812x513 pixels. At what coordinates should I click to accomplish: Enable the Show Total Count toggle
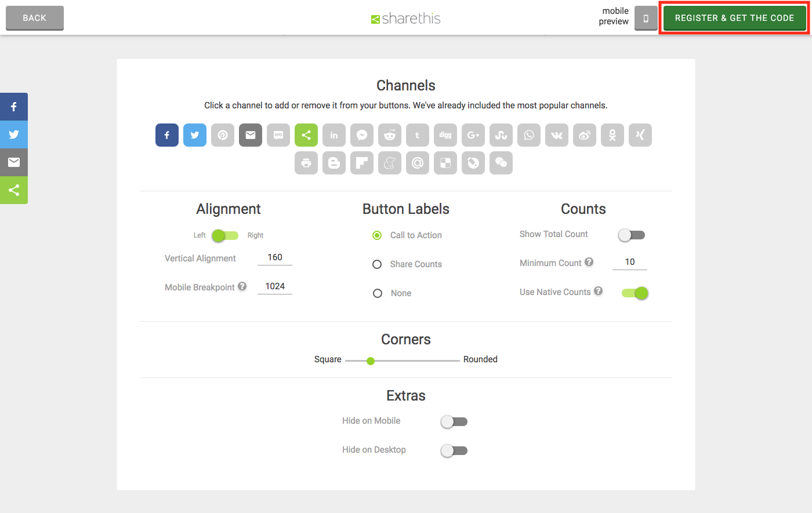pyautogui.click(x=631, y=235)
